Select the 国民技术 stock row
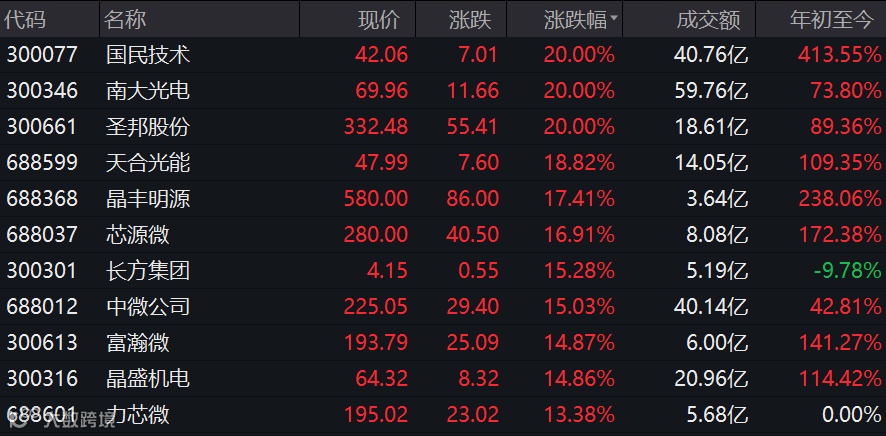Image resolution: width=886 pixels, height=436 pixels. 147,55
